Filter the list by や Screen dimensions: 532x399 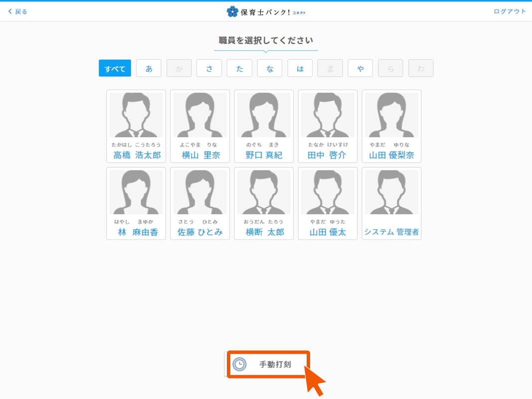click(x=360, y=68)
